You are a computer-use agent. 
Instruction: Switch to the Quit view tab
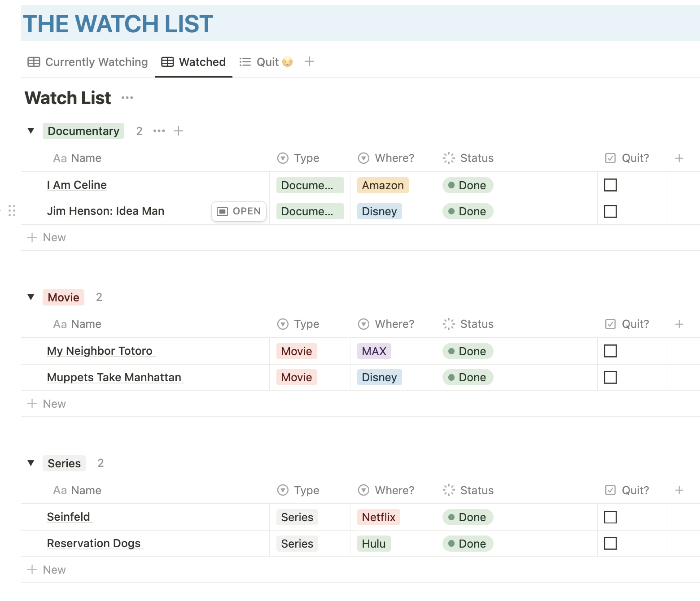click(x=266, y=62)
